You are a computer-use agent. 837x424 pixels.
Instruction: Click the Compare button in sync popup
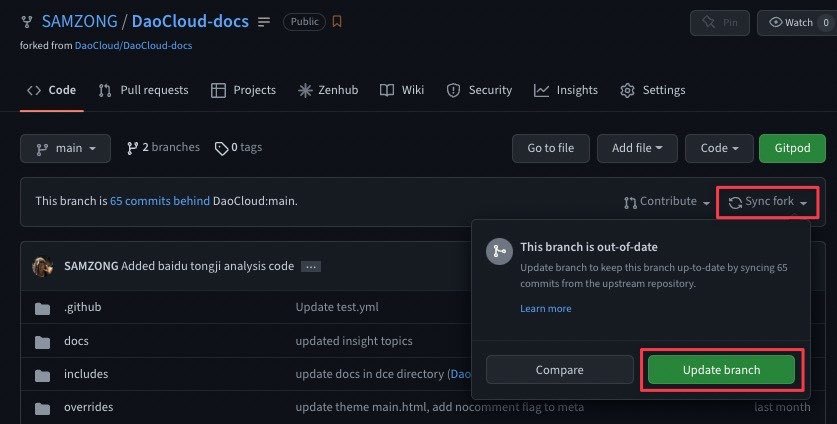click(559, 370)
